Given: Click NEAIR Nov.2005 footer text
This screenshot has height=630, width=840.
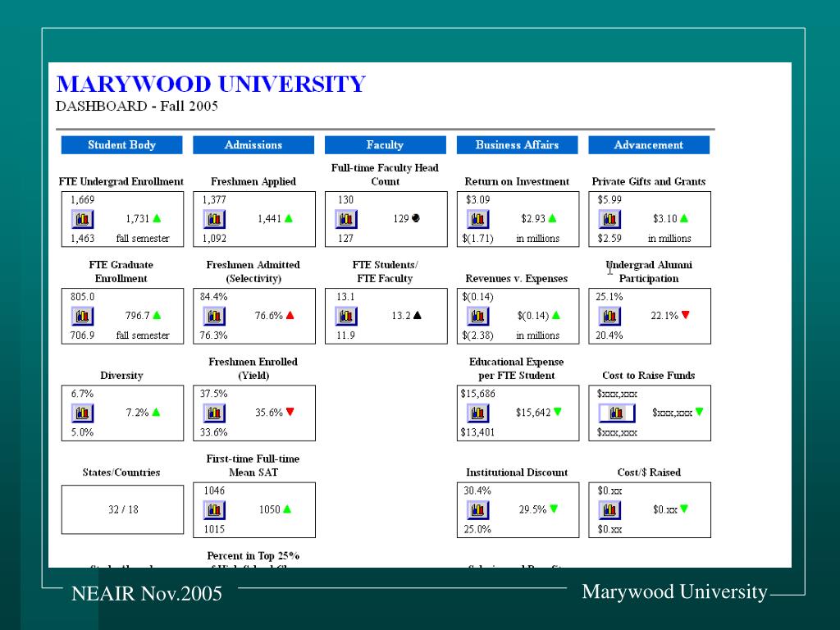Looking at the screenshot, I should 146,594.
